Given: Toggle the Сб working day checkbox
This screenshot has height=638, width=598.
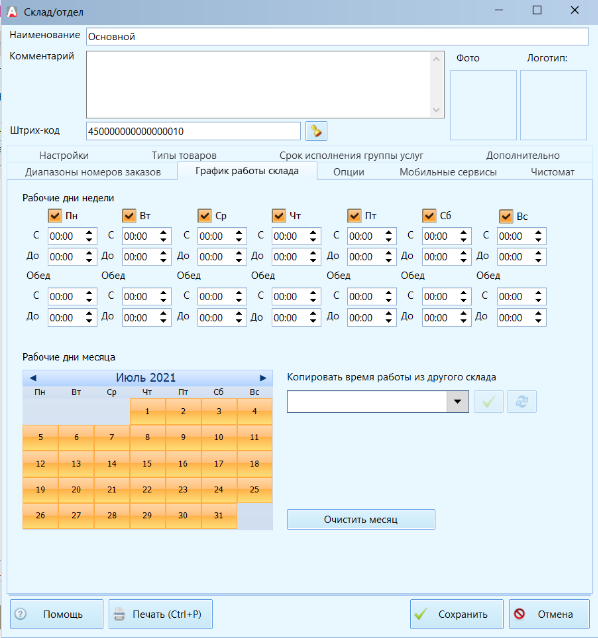Looking at the screenshot, I should (x=429, y=216).
